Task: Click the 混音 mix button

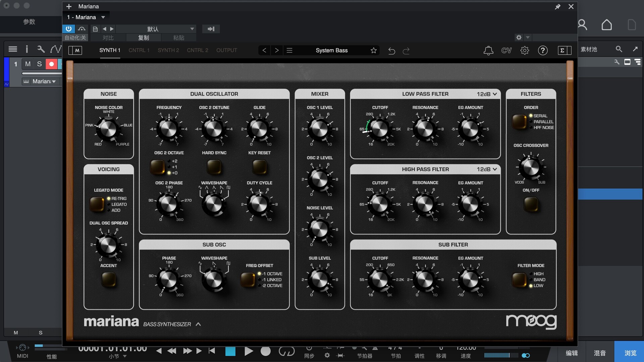Action: (x=600, y=353)
